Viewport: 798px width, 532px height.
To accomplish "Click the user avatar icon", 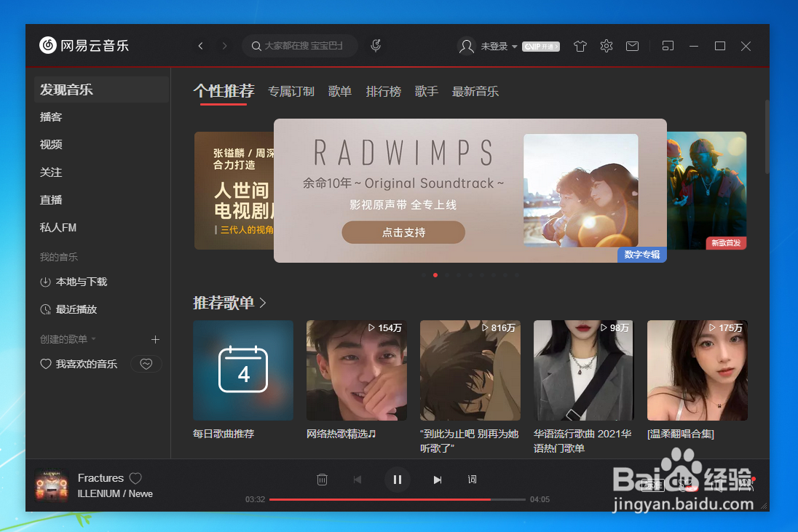I will [x=466, y=47].
